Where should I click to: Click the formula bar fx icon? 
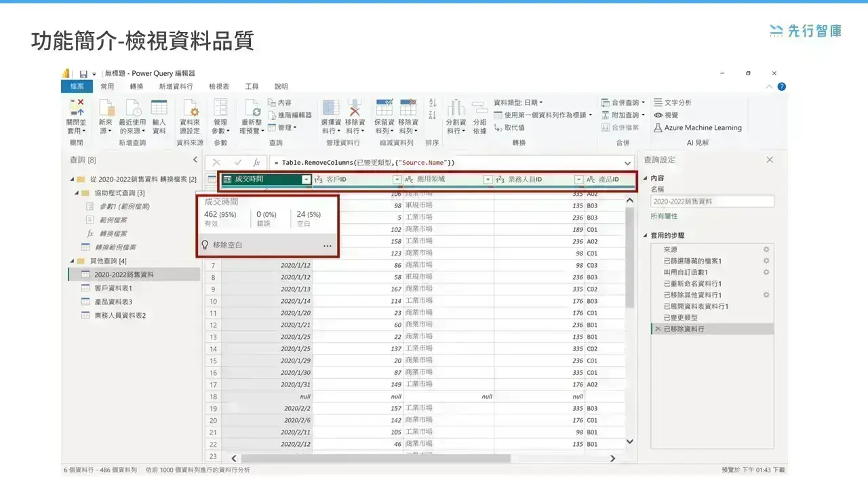(x=257, y=163)
